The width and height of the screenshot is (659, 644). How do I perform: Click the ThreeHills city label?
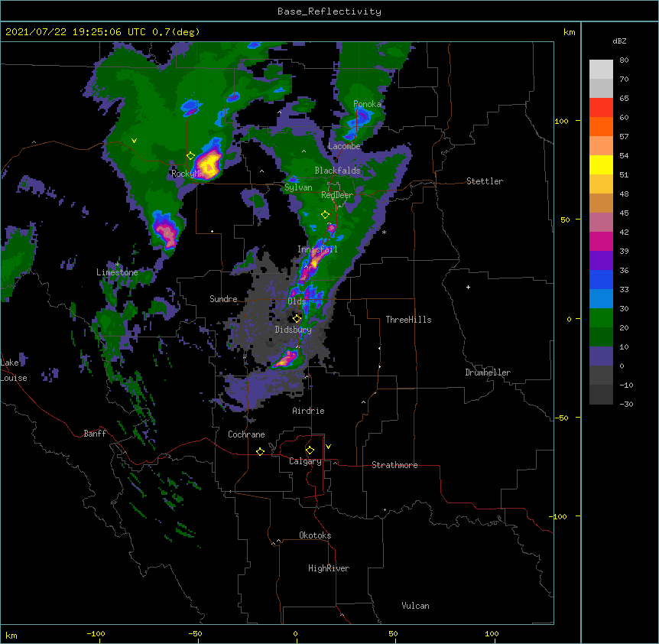408,320
